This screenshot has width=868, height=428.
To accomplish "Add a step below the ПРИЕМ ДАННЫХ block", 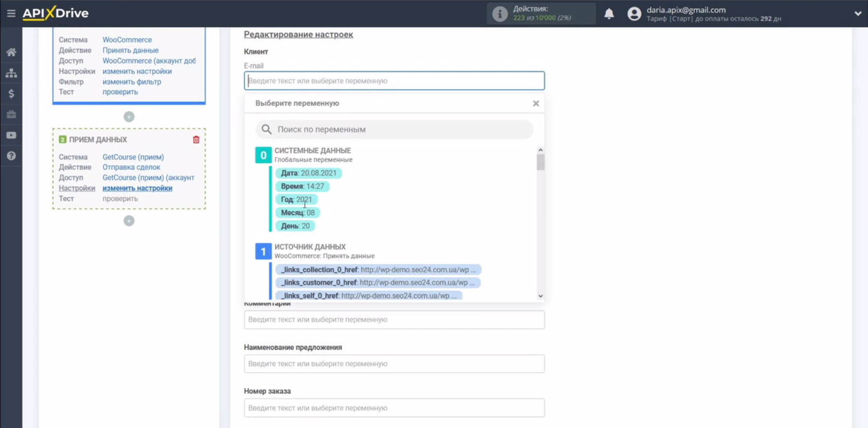I will [129, 221].
